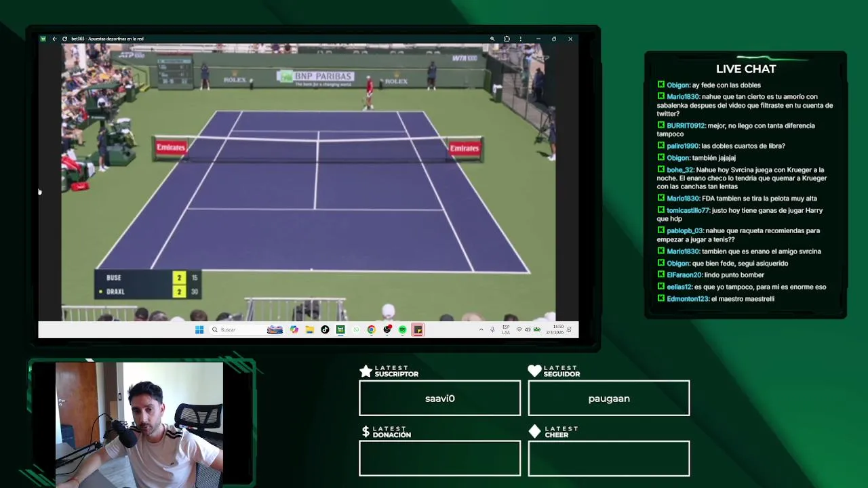The image size is (868, 488).
Task: Switch to Google Chrome on the taskbar
Action: point(372,329)
